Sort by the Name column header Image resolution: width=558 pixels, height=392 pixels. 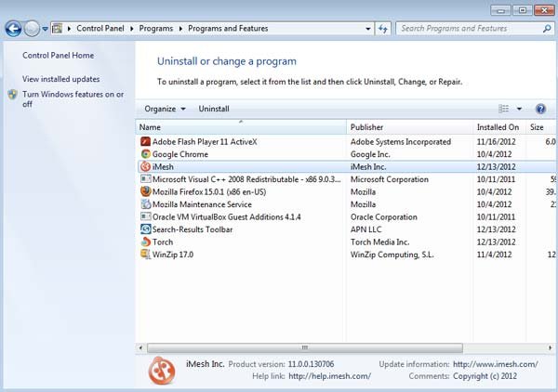(241, 127)
